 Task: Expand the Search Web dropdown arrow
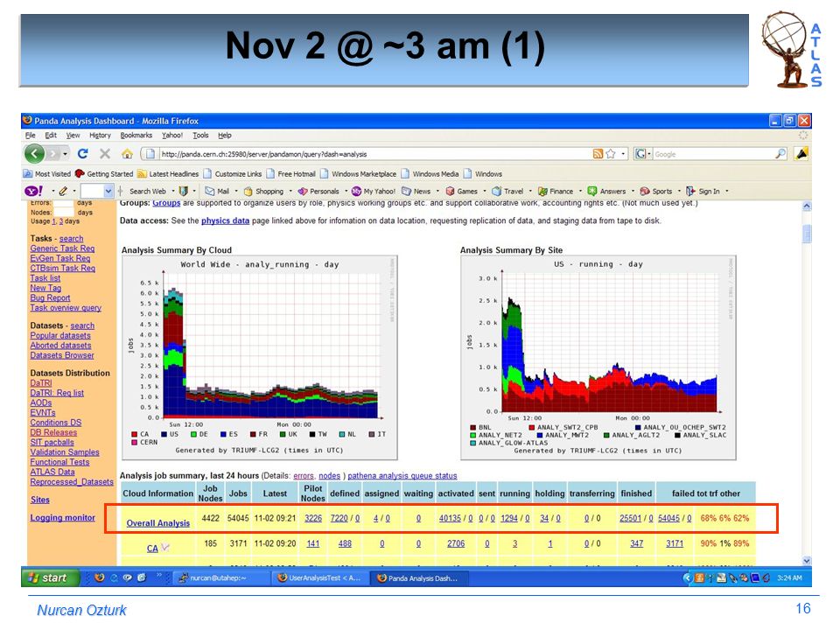point(173,192)
